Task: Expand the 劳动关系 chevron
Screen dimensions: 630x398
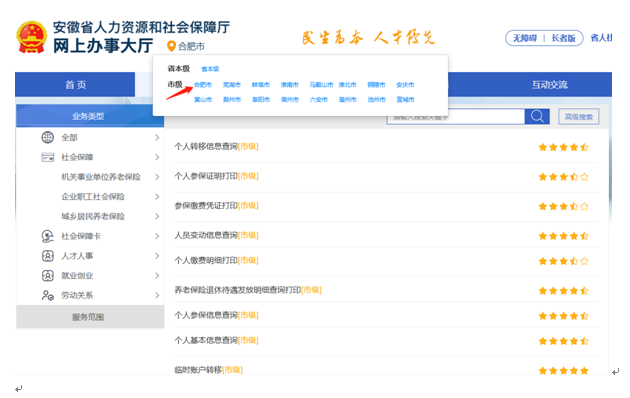Action: 157,295
